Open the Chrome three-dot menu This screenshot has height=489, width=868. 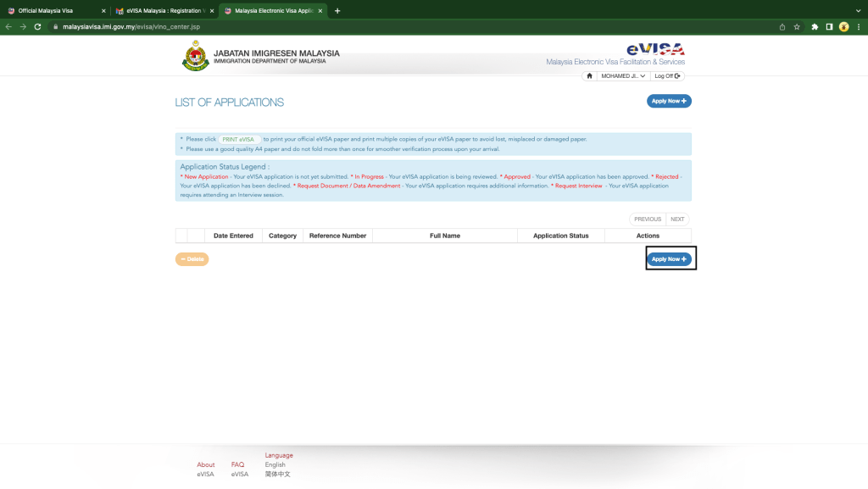[x=859, y=26]
